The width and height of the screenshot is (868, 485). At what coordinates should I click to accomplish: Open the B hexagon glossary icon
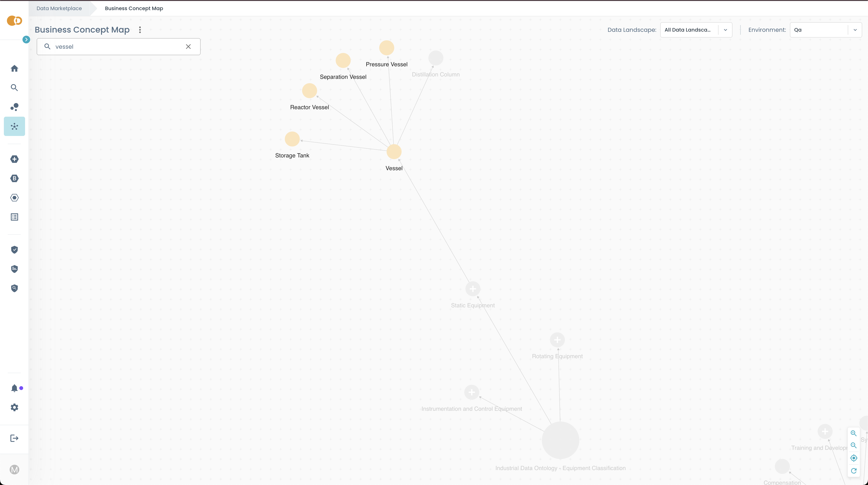tap(14, 178)
